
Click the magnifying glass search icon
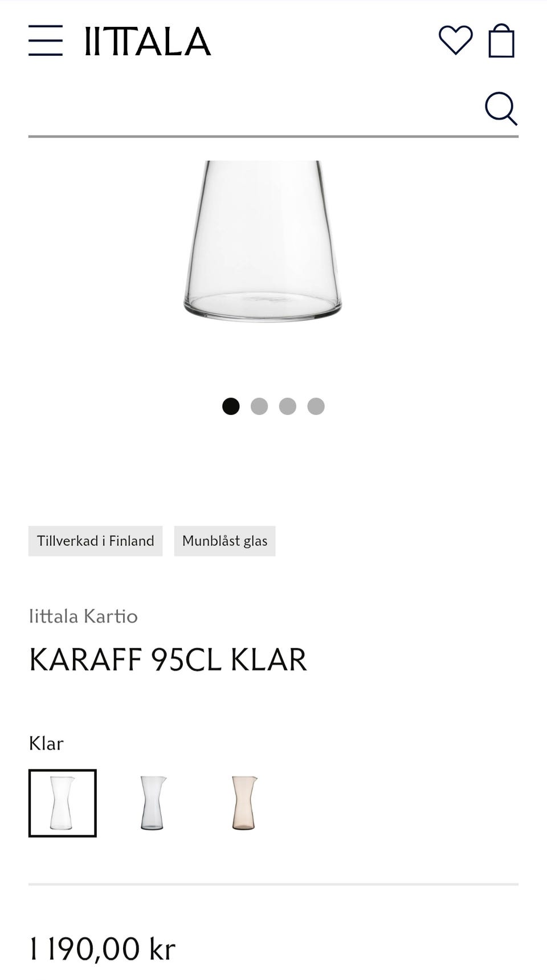[501, 108]
